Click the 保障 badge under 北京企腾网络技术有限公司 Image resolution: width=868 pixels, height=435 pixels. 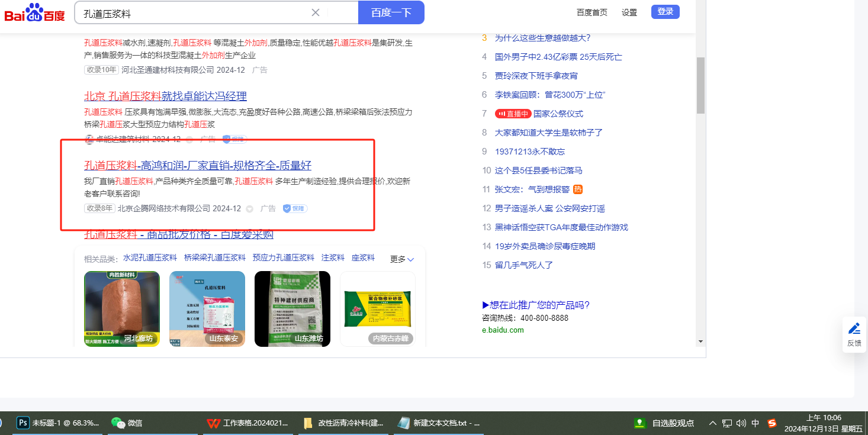[295, 208]
